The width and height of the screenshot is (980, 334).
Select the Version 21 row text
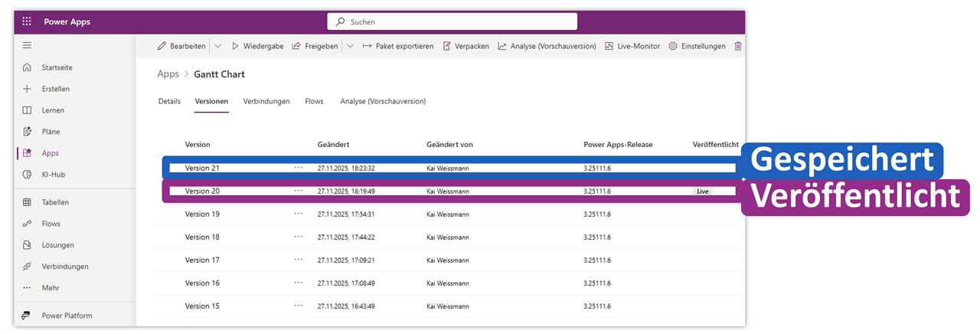(x=202, y=168)
